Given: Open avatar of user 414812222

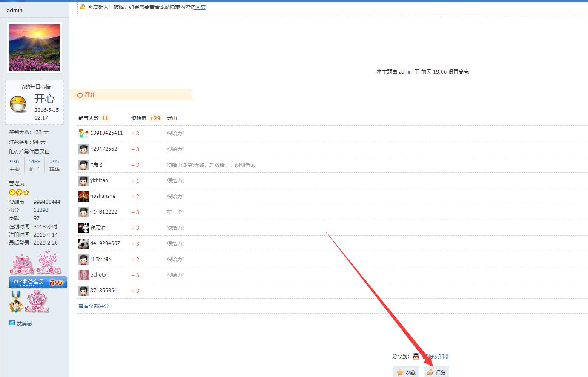Looking at the screenshot, I should click(83, 212).
